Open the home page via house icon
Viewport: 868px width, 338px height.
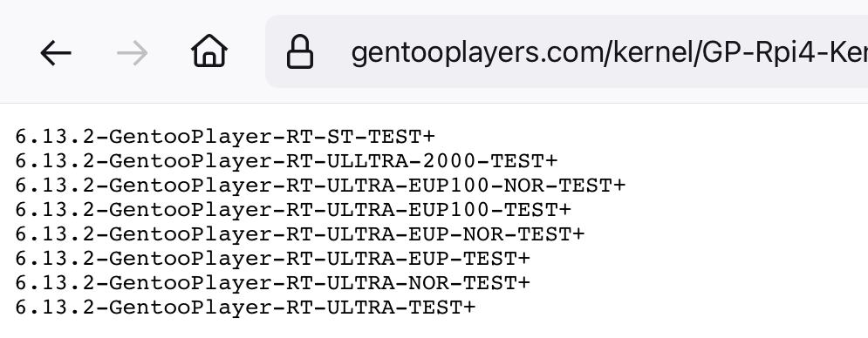coord(209,51)
